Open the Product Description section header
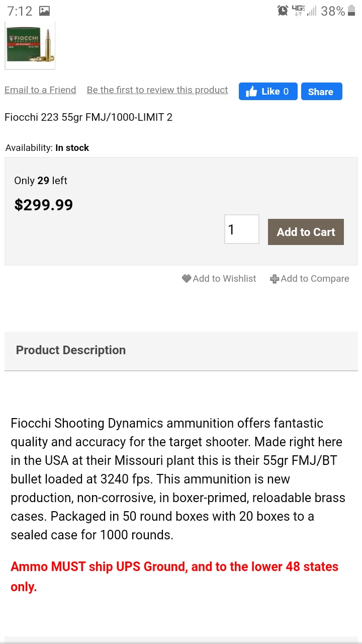Viewport: 362px width, 644px height. (71, 350)
